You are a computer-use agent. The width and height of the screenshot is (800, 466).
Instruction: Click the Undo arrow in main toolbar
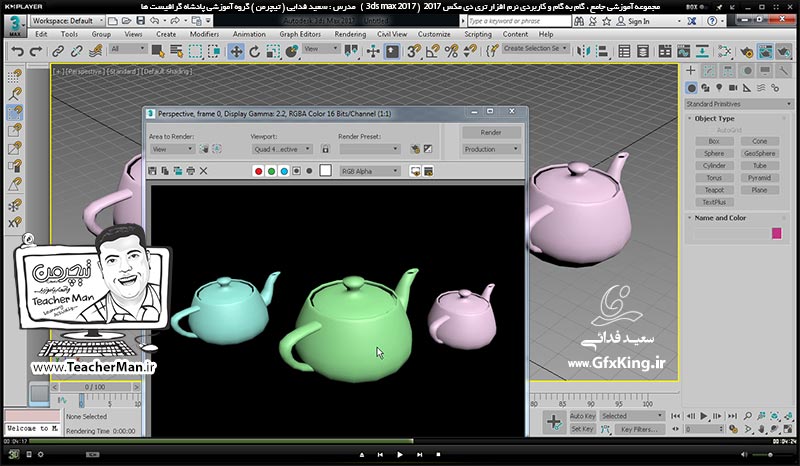click(x=17, y=51)
